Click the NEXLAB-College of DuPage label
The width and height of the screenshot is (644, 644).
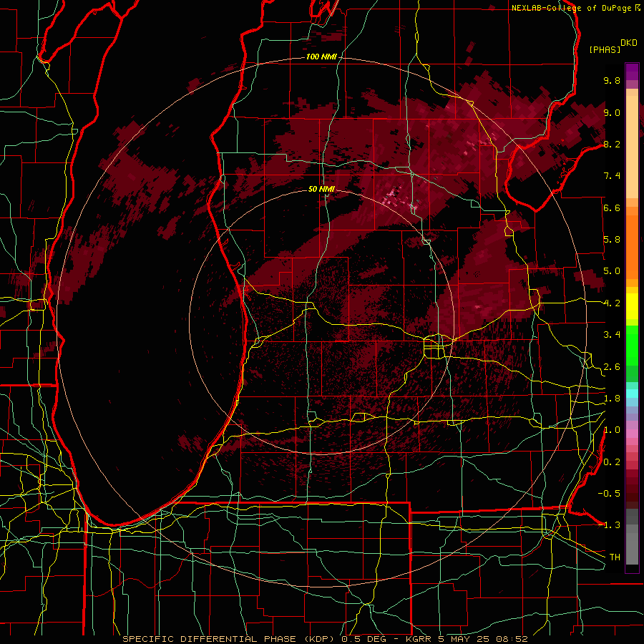coord(572,8)
